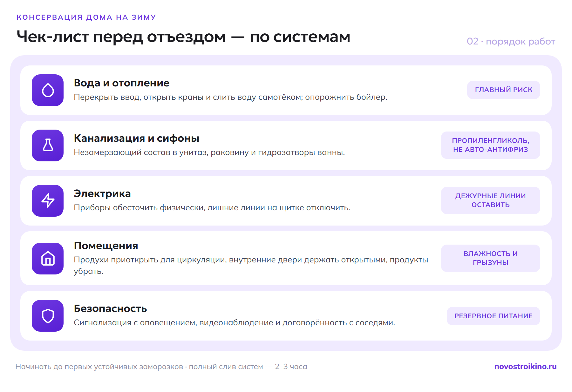Click the lightning bolt icon for Электрика

tap(48, 201)
